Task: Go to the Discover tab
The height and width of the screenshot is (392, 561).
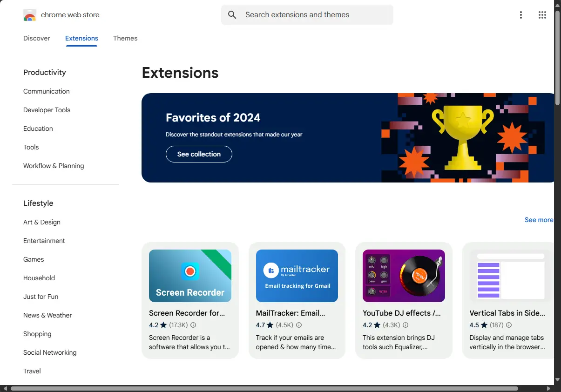Action: [x=36, y=38]
